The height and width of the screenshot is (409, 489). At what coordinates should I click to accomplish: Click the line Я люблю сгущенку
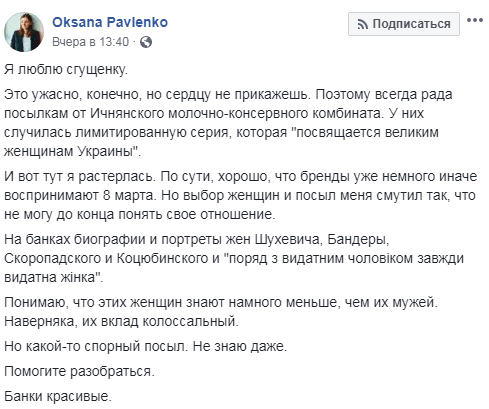tap(66, 69)
